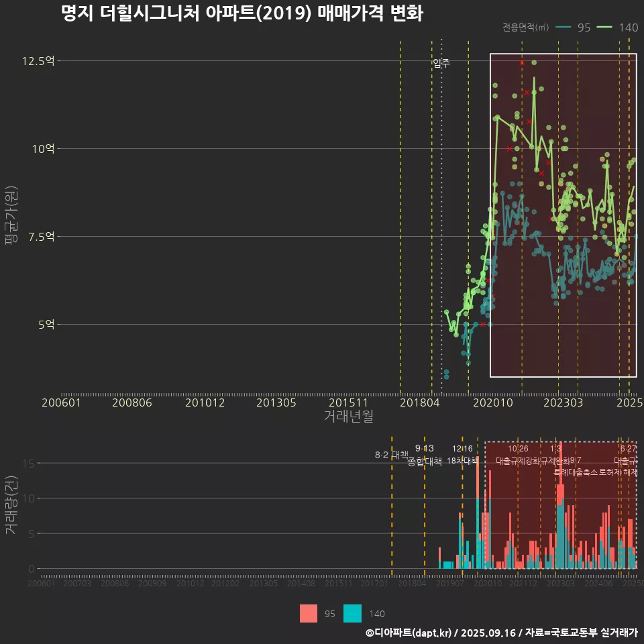Click the '200601' x-axis label on price chart
644x644 pixels.
click(x=61, y=402)
